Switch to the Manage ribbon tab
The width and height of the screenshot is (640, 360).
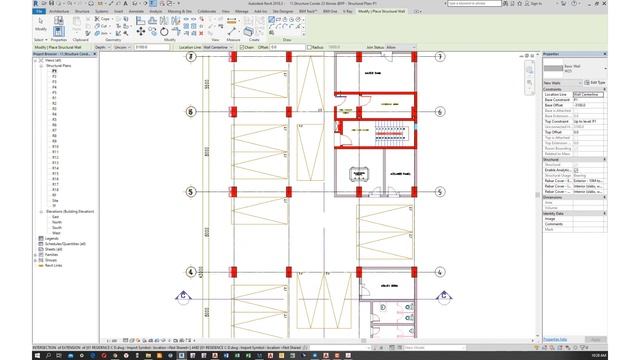click(x=242, y=11)
